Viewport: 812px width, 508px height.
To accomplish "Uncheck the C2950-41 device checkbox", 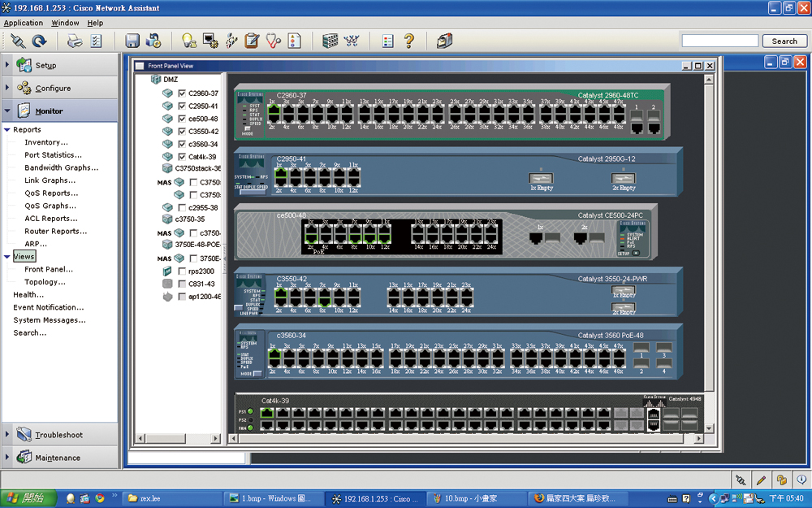I will pos(182,106).
